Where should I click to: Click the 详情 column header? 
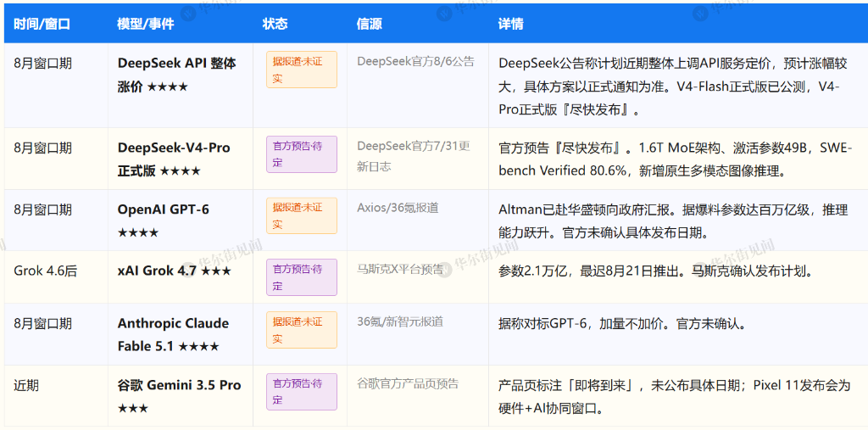(x=511, y=24)
